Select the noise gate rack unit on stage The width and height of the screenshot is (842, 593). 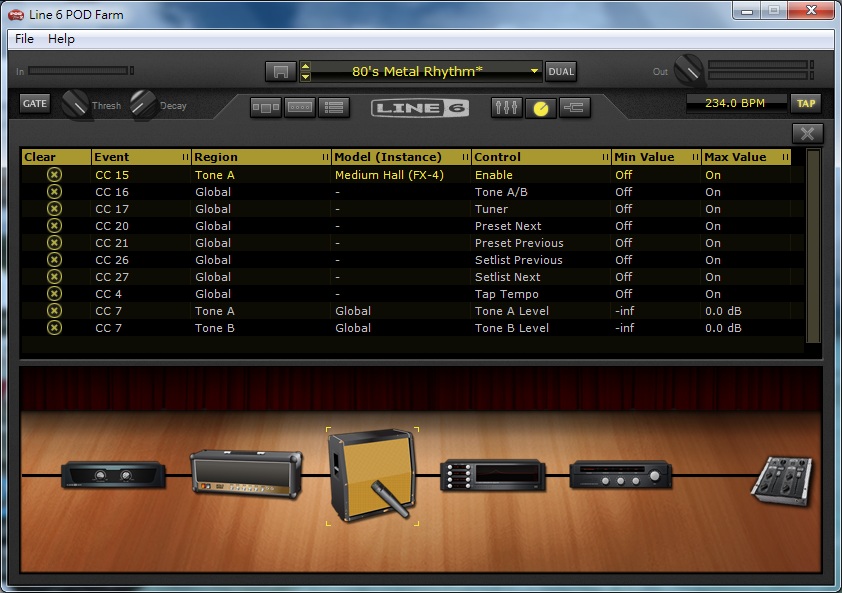click(113, 475)
